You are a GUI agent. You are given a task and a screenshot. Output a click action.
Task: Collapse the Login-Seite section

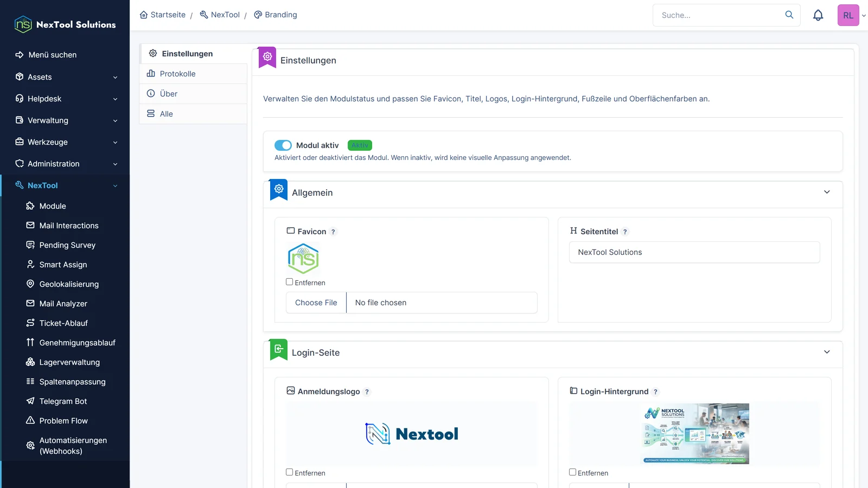[827, 352]
